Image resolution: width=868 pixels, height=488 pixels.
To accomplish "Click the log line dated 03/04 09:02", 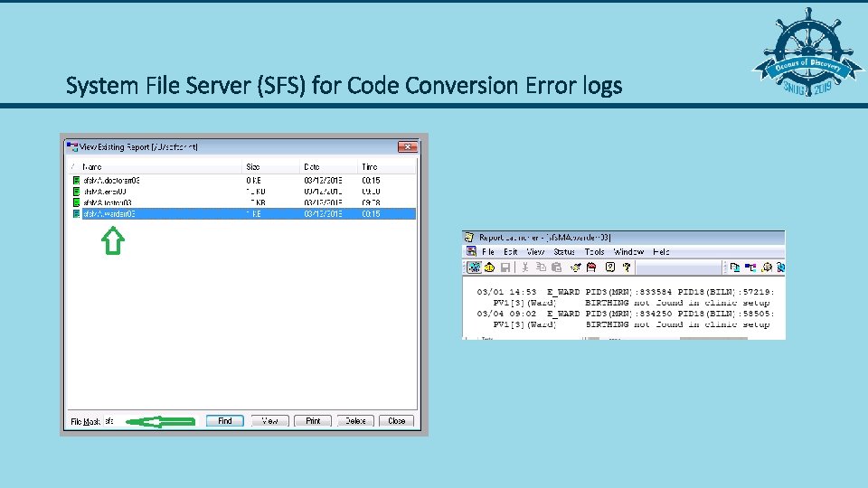I will pyautogui.click(x=626, y=314).
